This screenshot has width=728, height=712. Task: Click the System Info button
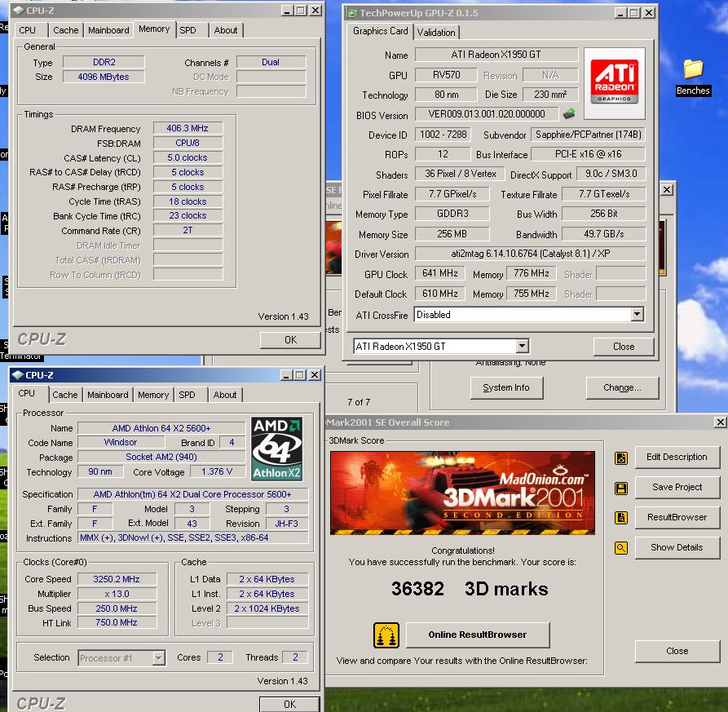tap(506, 388)
